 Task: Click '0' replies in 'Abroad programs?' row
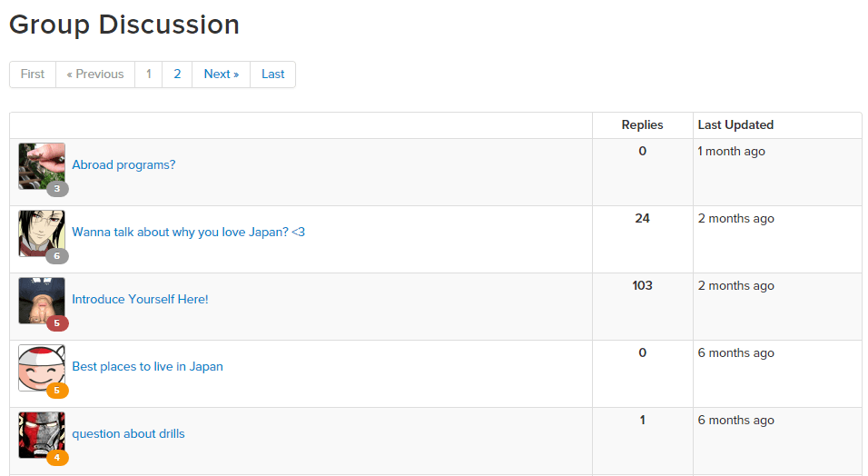642,152
